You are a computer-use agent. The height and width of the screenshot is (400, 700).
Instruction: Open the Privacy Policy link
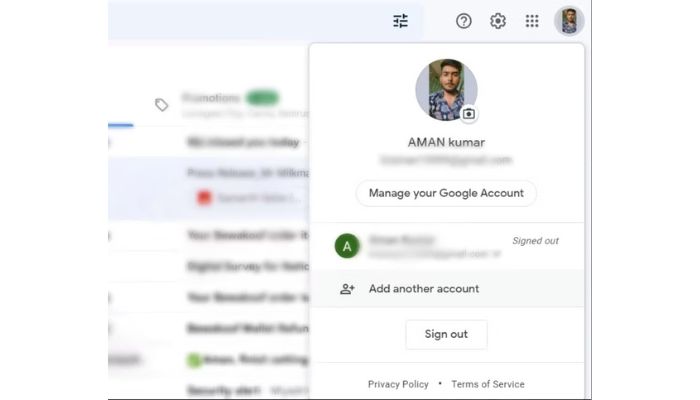(398, 384)
